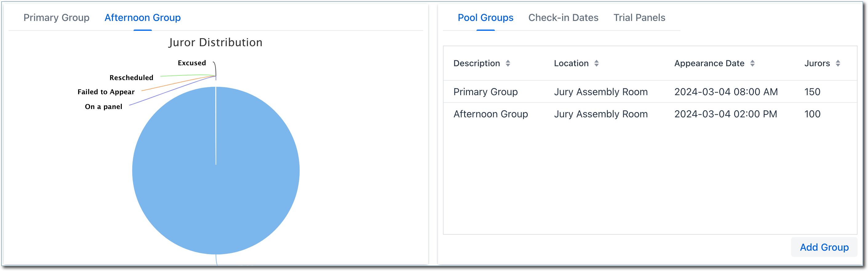
Task: Switch to the Trial Panels tab
Action: pos(639,18)
